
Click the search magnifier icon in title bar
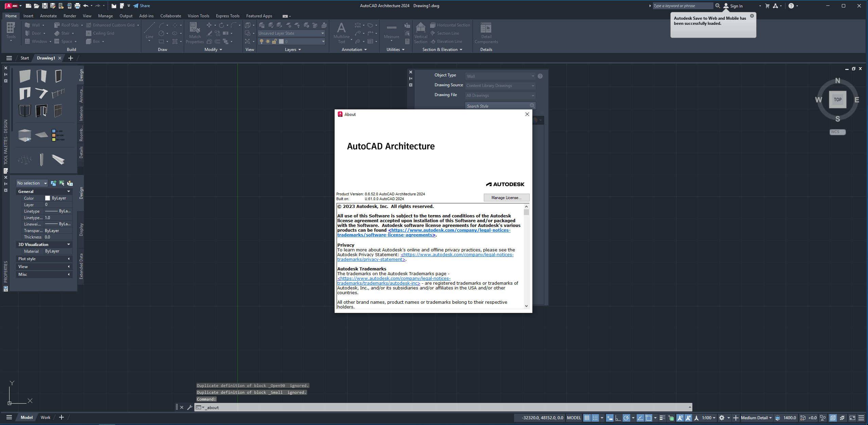[718, 6]
